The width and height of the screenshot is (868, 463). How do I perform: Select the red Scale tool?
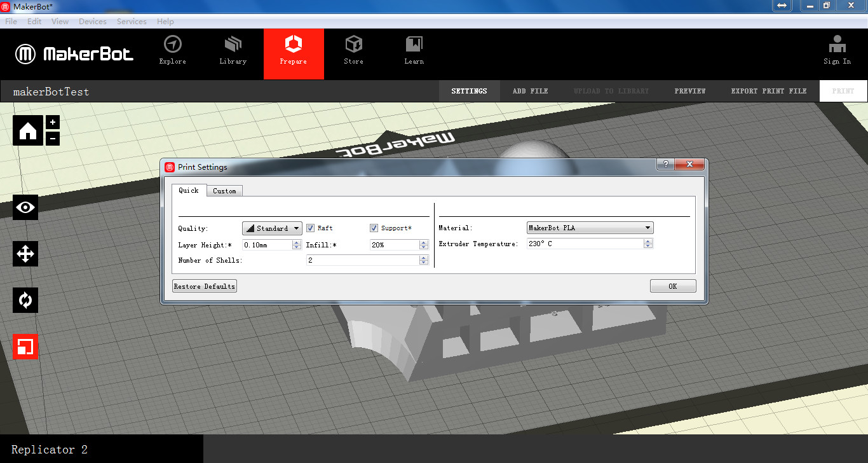(25, 347)
